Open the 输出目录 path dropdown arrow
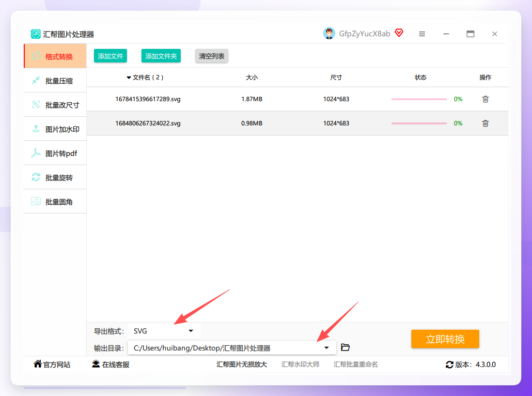The image size is (532, 396). [x=327, y=348]
